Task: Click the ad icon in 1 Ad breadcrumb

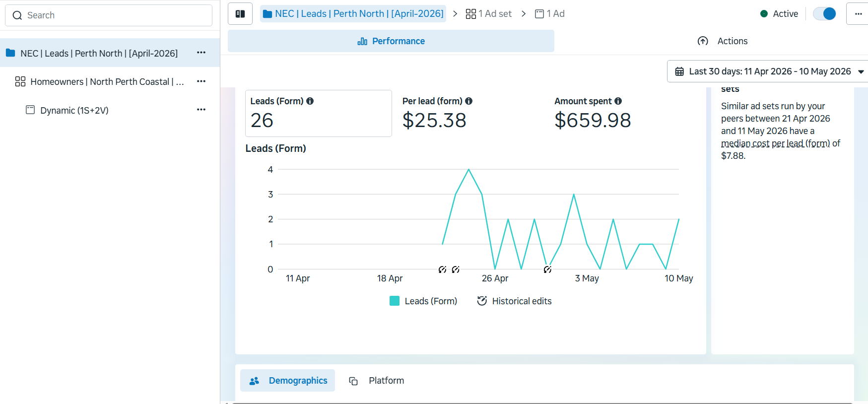Action: pos(539,14)
